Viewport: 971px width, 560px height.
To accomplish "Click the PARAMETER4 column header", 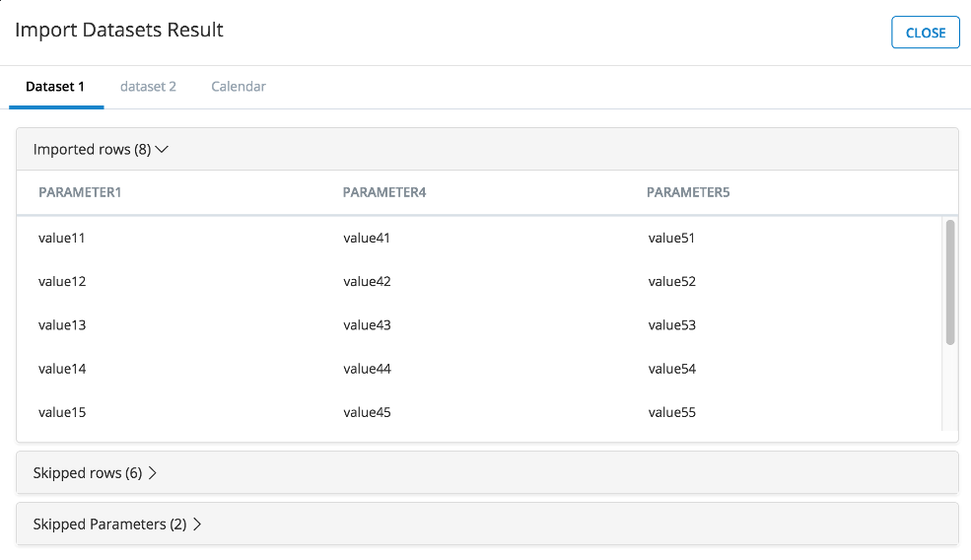I will (384, 192).
